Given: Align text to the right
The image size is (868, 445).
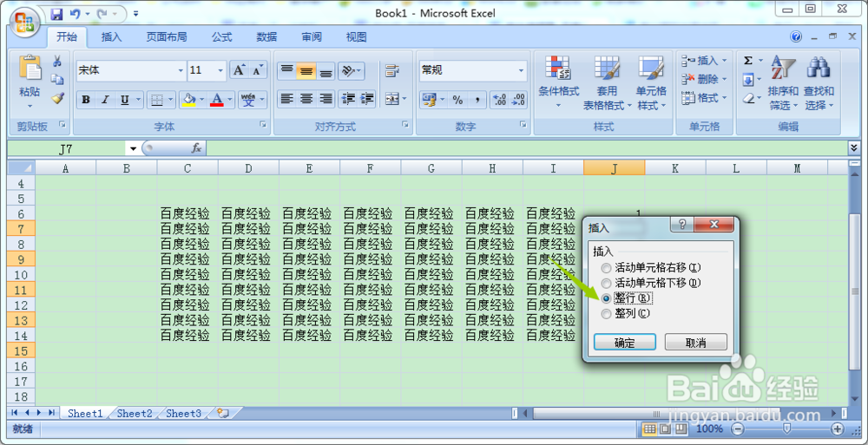Looking at the screenshot, I should (x=326, y=99).
